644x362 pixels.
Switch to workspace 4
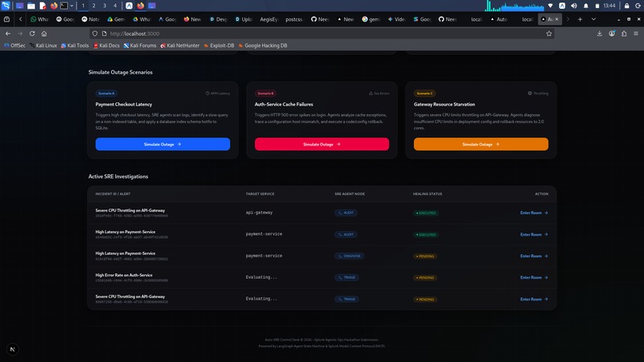click(x=115, y=6)
